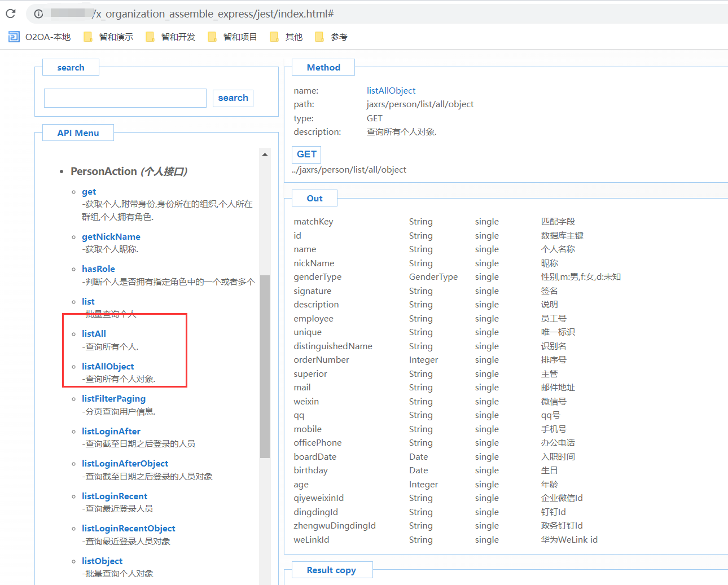Click the site info icon in address bar

click(38, 14)
